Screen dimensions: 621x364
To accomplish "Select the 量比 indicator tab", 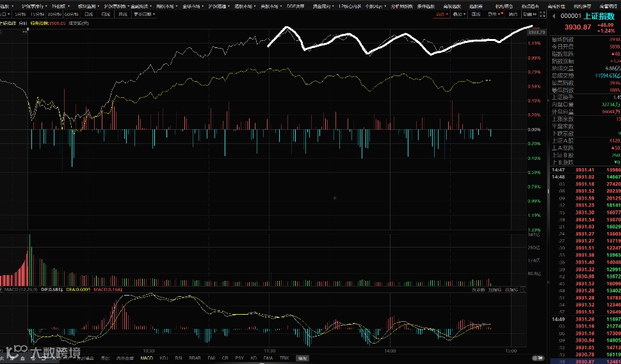I will pos(104,358).
